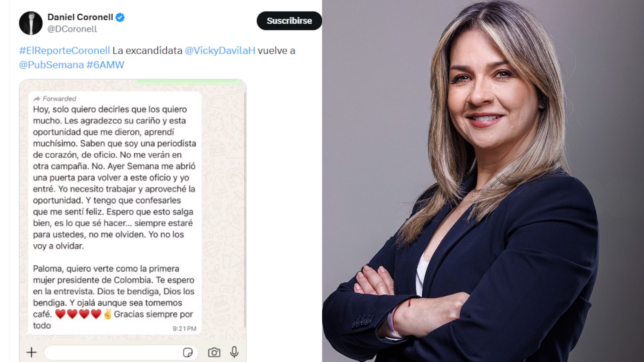Open the #ElReporteCoronell hashtag

pyautogui.click(x=65, y=51)
